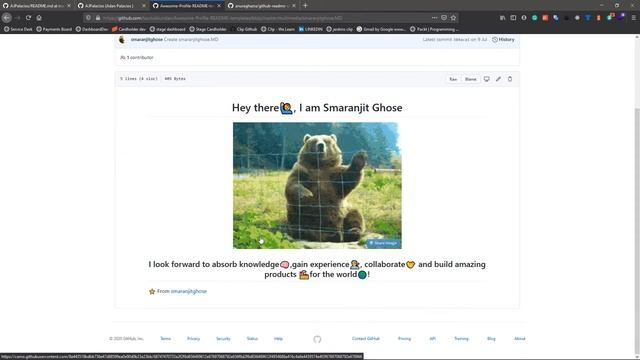The image size is (640, 360).
Task: Open Service Desk bookmark
Action: pos(18,29)
